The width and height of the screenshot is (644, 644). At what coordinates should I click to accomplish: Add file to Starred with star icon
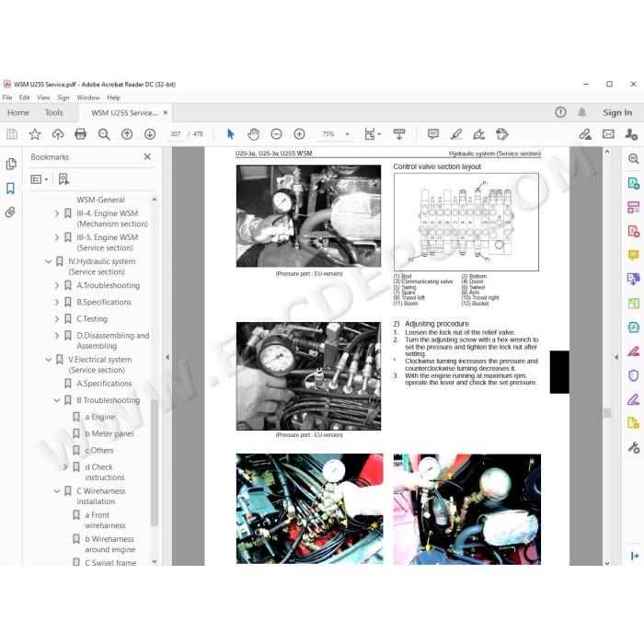(35, 134)
